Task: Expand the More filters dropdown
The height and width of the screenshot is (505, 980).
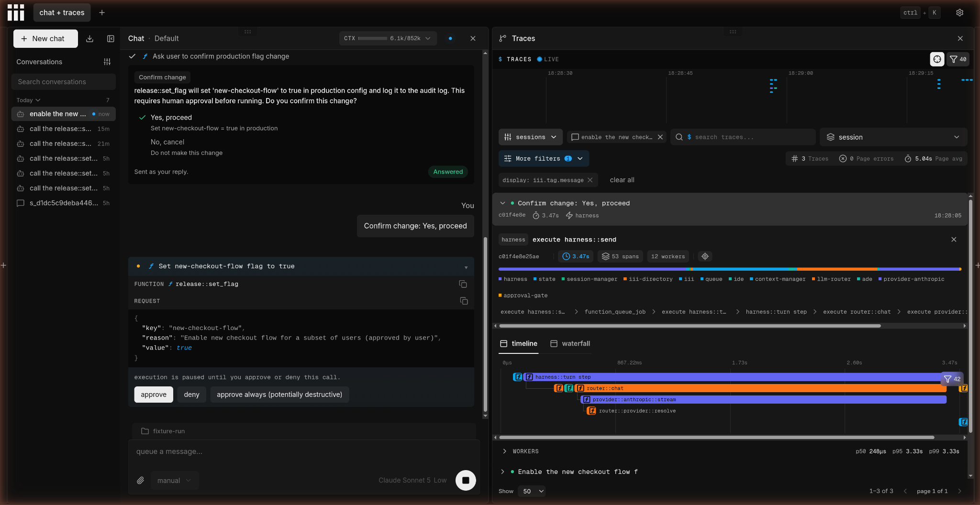Action: pyautogui.click(x=544, y=159)
